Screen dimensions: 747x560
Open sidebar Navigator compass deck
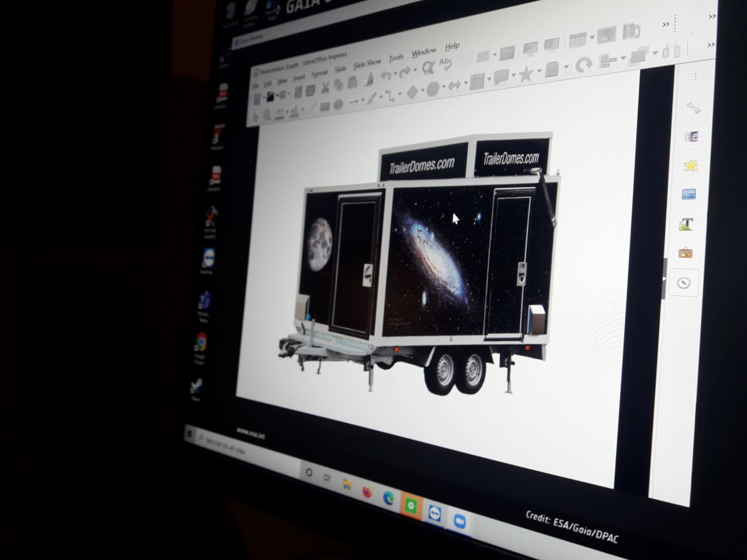pyautogui.click(x=684, y=283)
